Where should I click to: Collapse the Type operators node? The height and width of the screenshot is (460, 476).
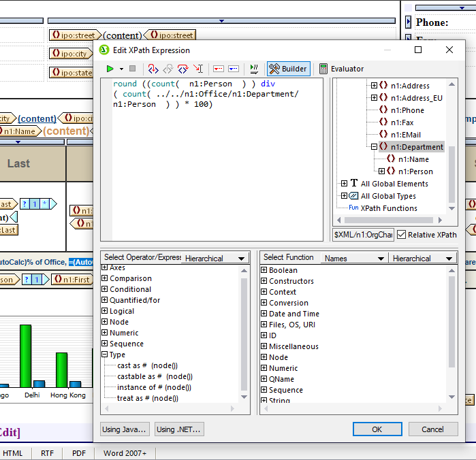(x=105, y=355)
